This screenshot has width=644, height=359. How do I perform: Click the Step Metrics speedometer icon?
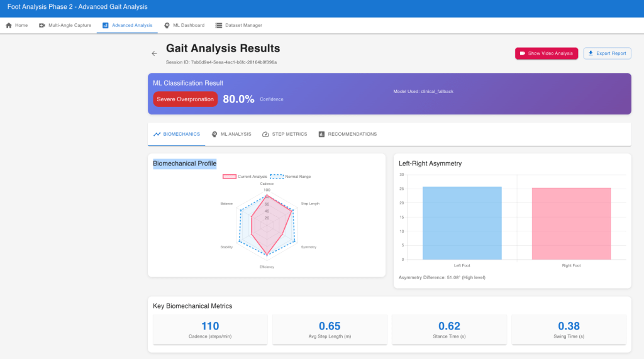[265, 134]
